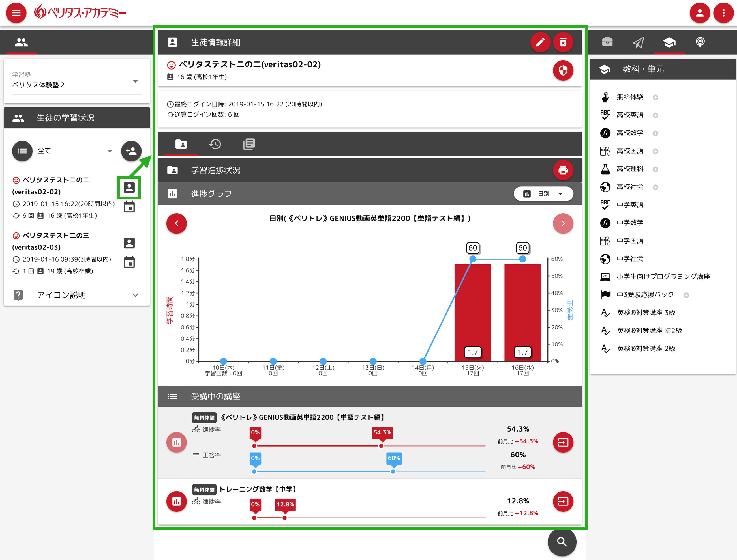Open 英検®対策講座 準2級

click(x=649, y=331)
